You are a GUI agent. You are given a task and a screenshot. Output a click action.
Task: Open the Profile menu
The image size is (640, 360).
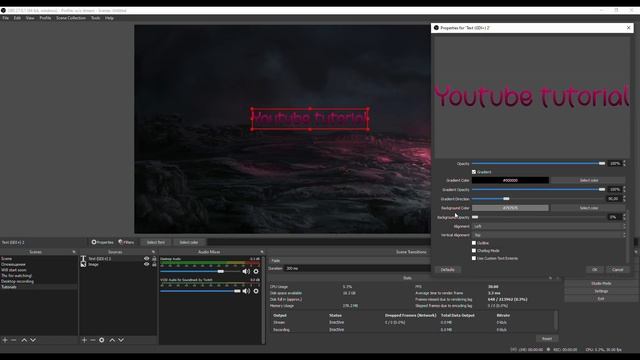click(x=45, y=18)
